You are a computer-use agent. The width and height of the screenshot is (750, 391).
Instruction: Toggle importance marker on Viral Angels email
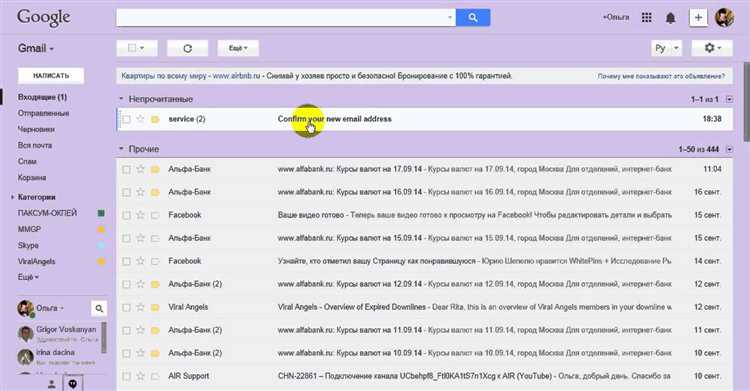155,307
